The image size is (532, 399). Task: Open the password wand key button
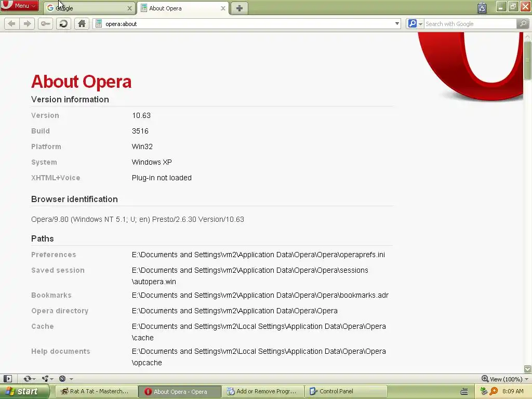(x=46, y=24)
